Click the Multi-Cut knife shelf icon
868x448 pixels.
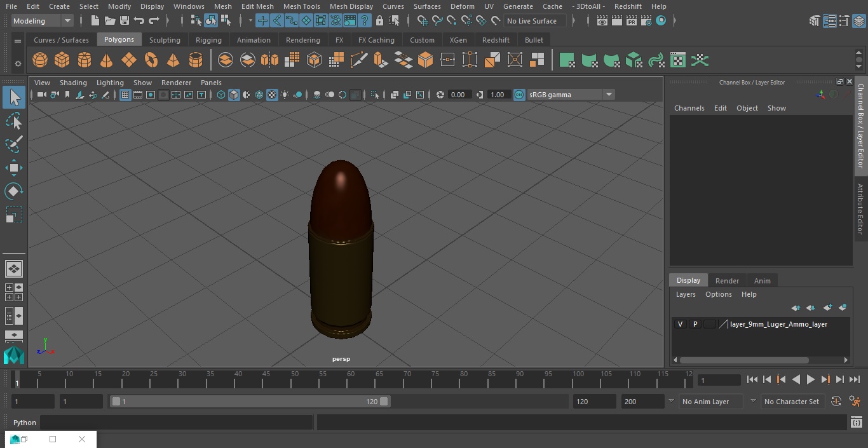coord(358,60)
